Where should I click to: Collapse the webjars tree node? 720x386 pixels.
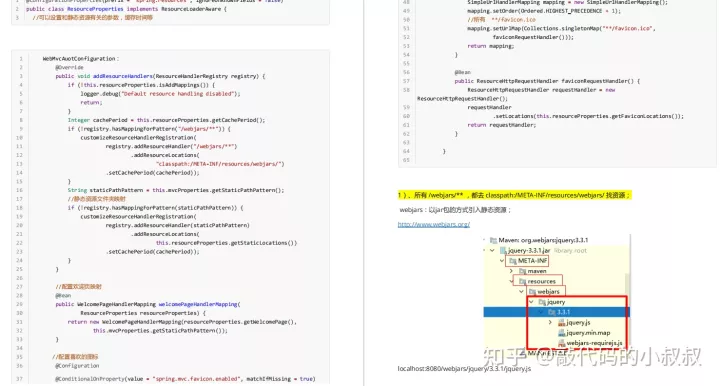point(521,291)
